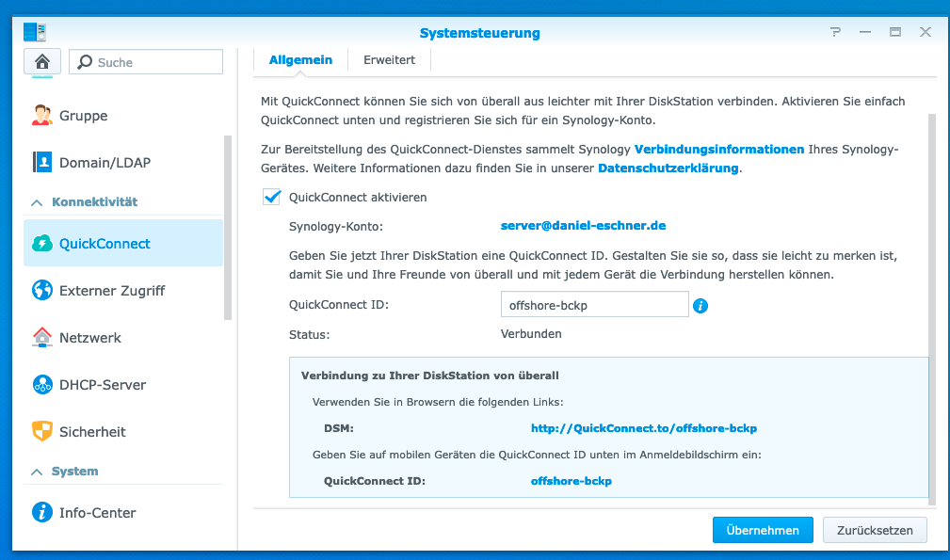Click the Netzwerk house icon
Screen dimensions: 950x560
[42, 338]
